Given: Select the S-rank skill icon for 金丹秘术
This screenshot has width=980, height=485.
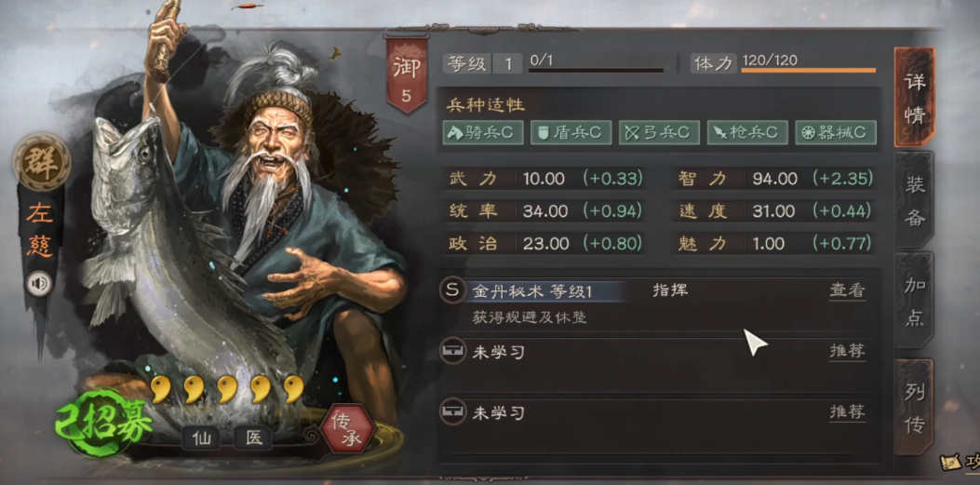Looking at the screenshot, I should tap(452, 290).
